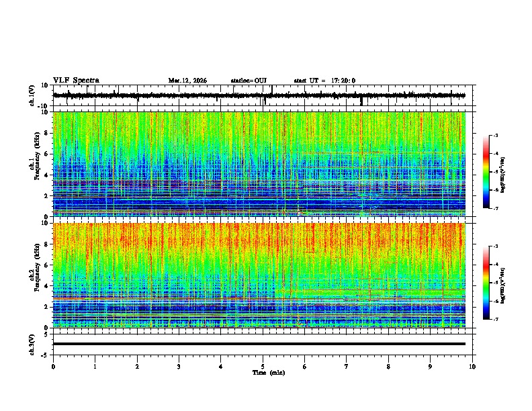The image size is (532, 411).
Task: Click time axis tick label "9"
Action: [430, 367]
